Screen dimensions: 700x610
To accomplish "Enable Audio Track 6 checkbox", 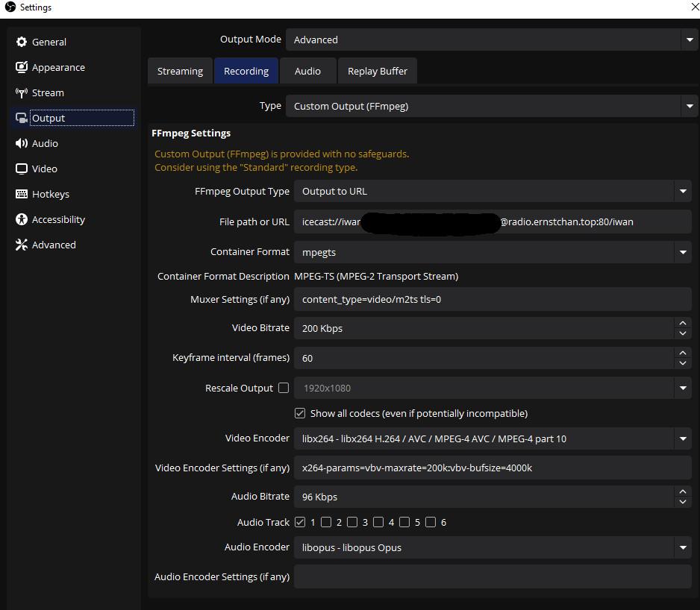I will pos(431,522).
